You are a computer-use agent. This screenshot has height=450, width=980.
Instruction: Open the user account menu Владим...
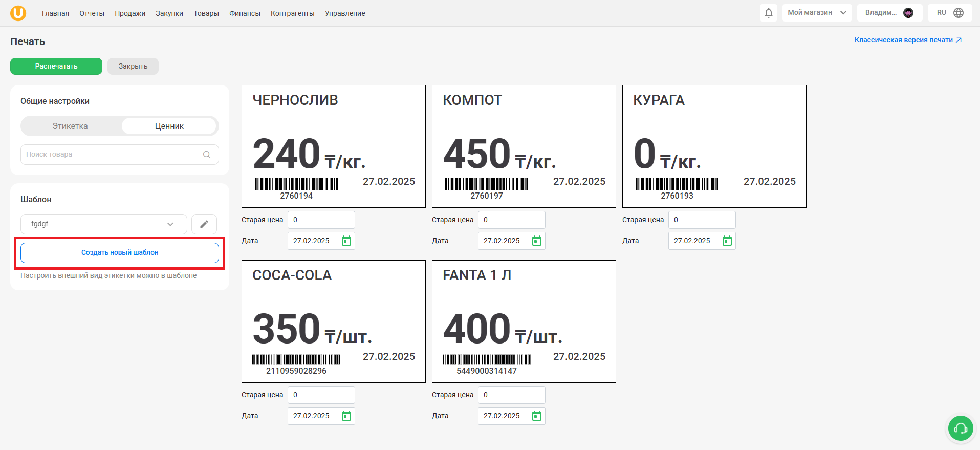pyautogui.click(x=890, y=13)
